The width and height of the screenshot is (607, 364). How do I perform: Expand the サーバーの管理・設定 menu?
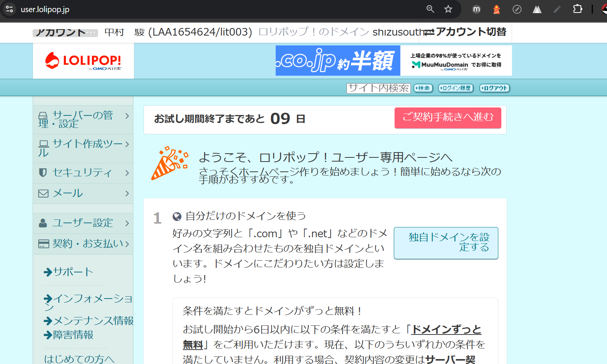coord(83,120)
